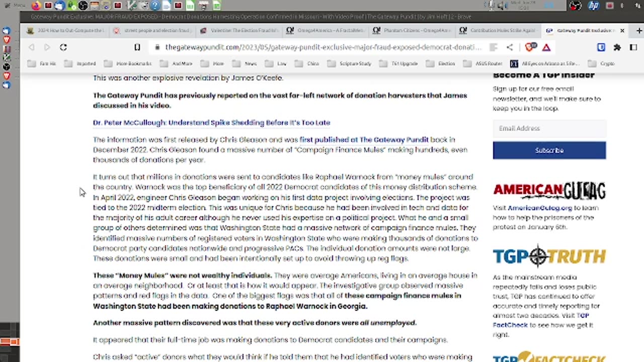
Task: Open the 'China' bookmarks folder
Action: coord(307,64)
